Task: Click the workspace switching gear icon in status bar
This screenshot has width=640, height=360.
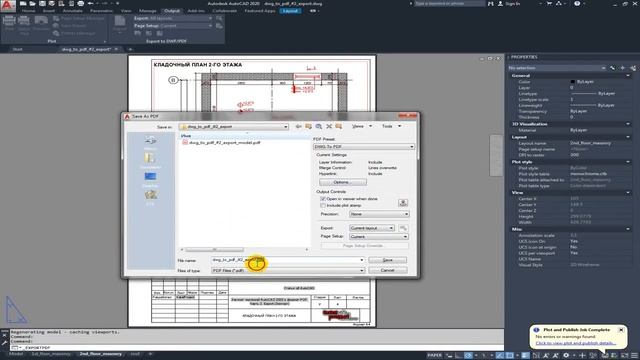Action: 566,356
